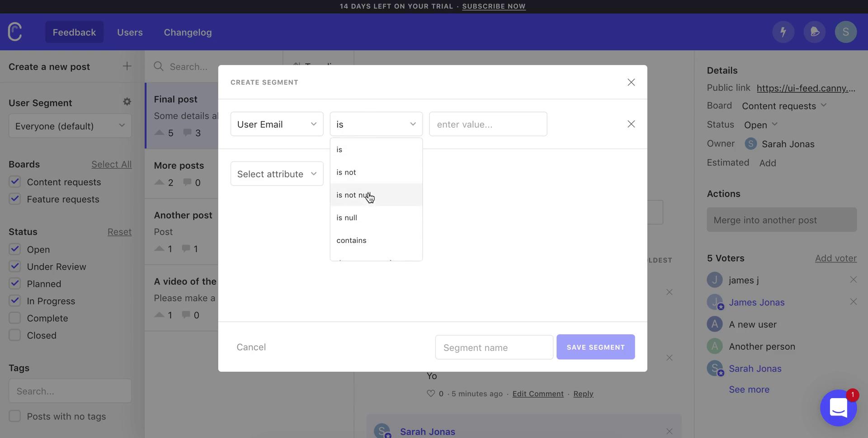The width and height of the screenshot is (868, 438).
Task: Uncheck the Content requests board checkbox
Action: tap(15, 182)
